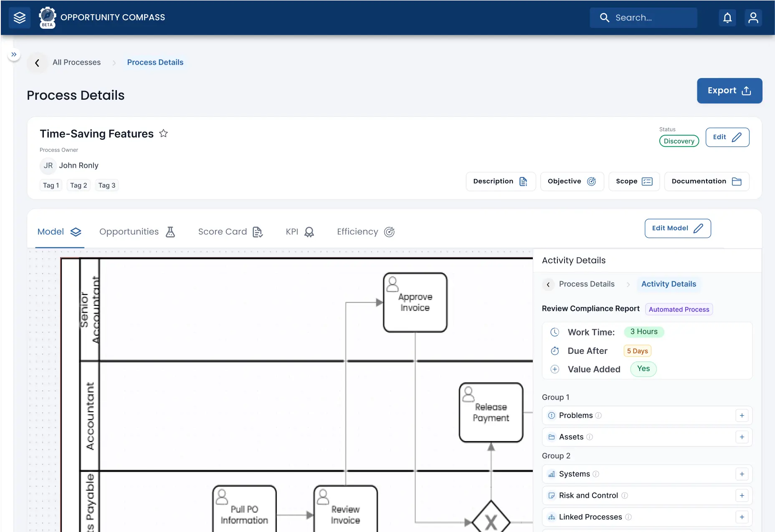775x532 pixels.
Task: Expand the Systems section with its plus
Action: pyautogui.click(x=742, y=474)
